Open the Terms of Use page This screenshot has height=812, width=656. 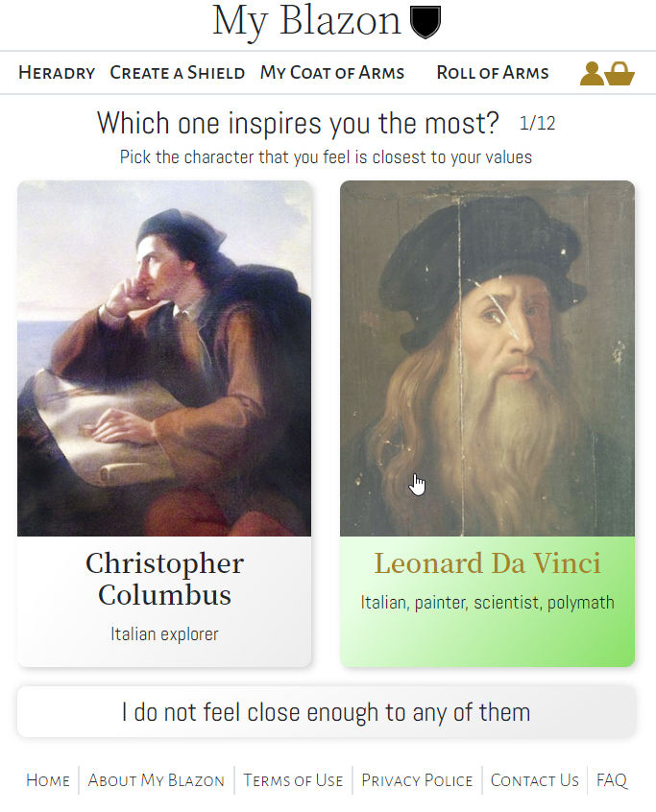(293, 780)
